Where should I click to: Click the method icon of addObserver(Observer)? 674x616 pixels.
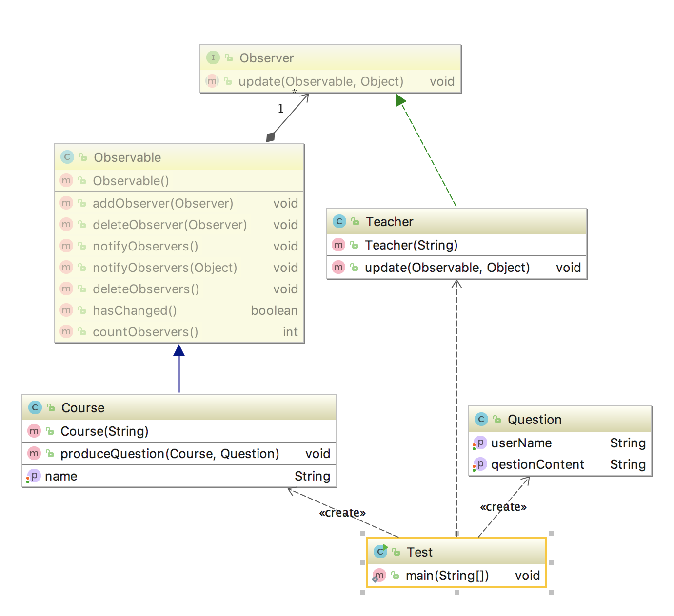coord(66,203)
